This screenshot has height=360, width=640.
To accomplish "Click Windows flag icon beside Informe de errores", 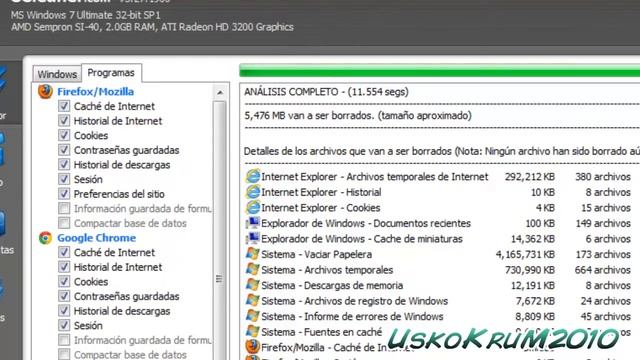I will [253, 316].
